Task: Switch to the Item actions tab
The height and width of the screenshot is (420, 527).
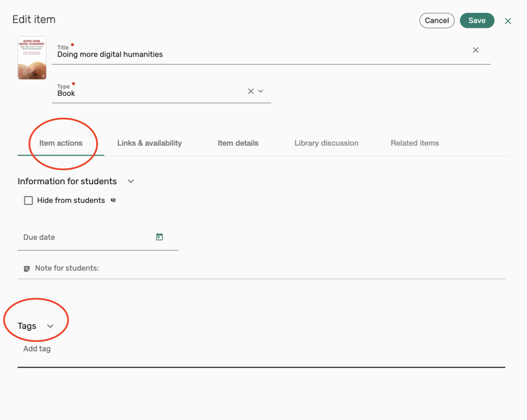Action: click(x=61, y=143)
